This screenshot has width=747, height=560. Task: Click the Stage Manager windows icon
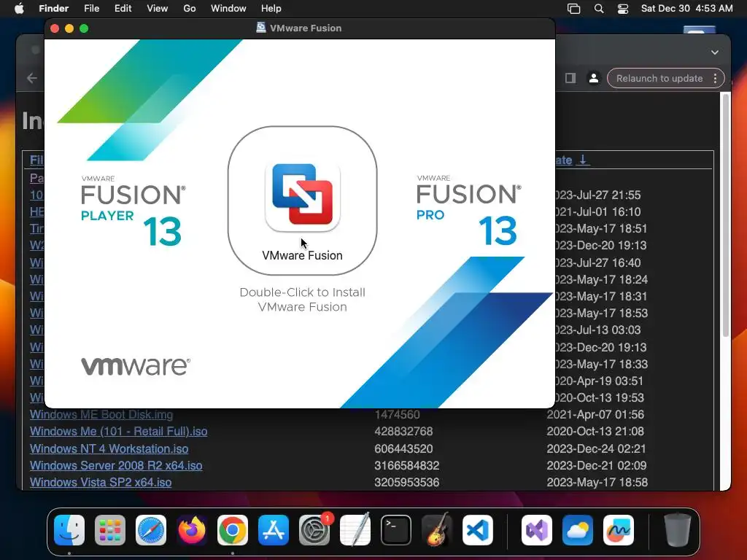tap(574, 9)
